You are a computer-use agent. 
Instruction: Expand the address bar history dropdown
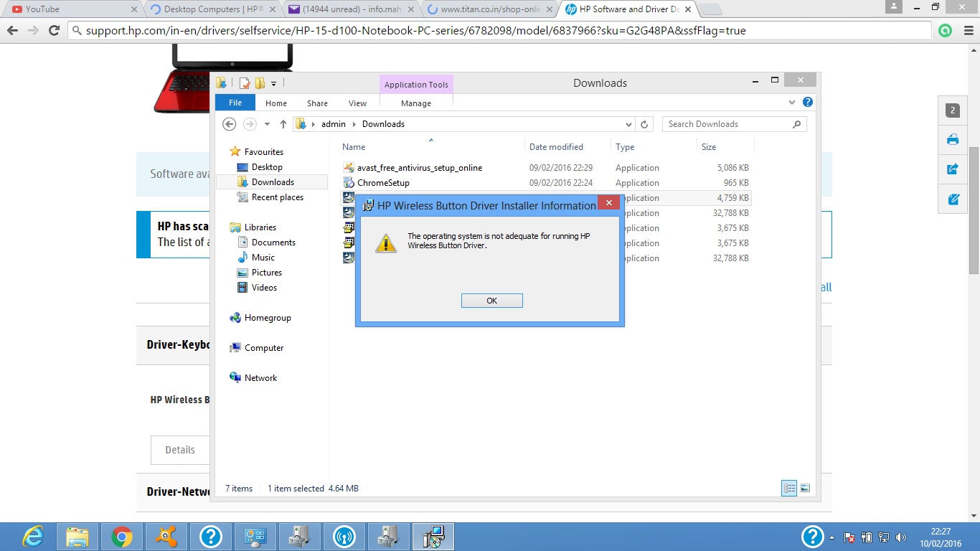[629, 124]
